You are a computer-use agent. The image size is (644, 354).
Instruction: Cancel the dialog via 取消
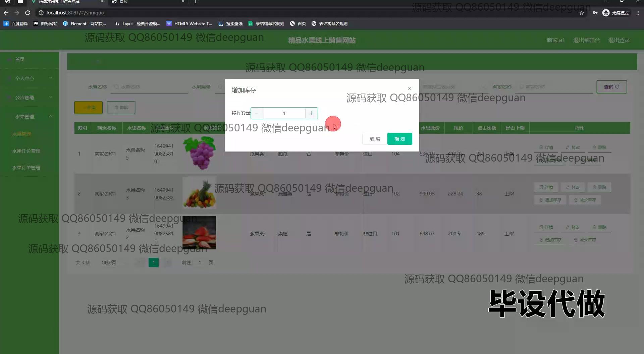pos(375,139)
